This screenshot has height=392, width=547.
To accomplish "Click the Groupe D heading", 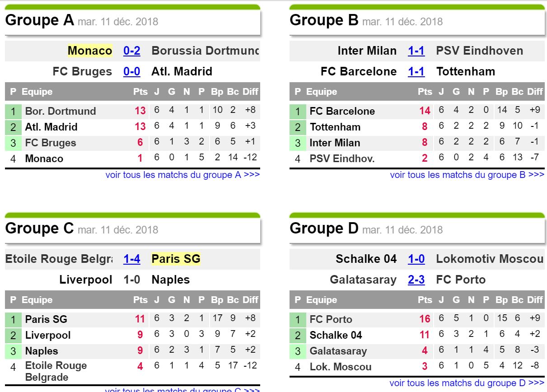I will pos(324,229).
